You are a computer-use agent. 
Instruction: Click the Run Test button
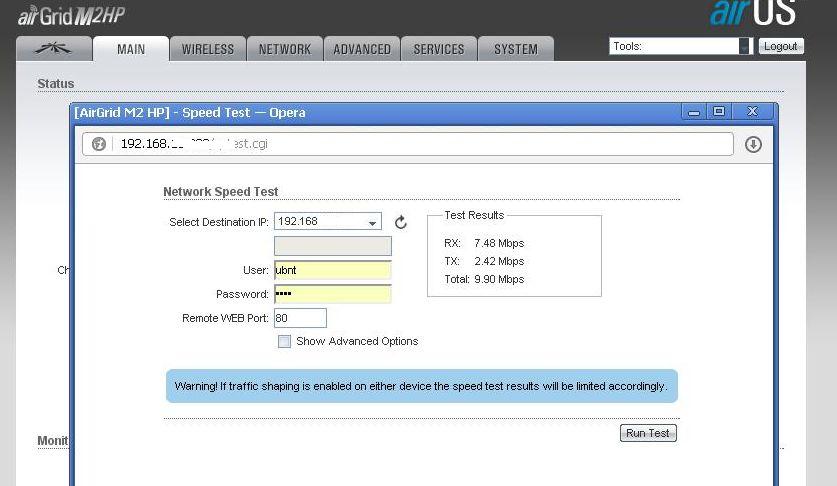point(648,433)
